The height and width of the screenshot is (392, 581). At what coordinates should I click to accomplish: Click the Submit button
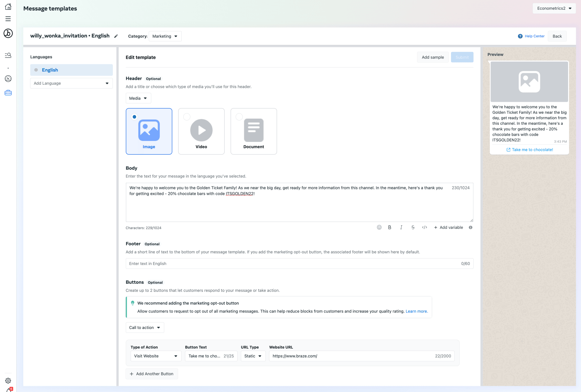pyautogui.click(x=462, y=57)
